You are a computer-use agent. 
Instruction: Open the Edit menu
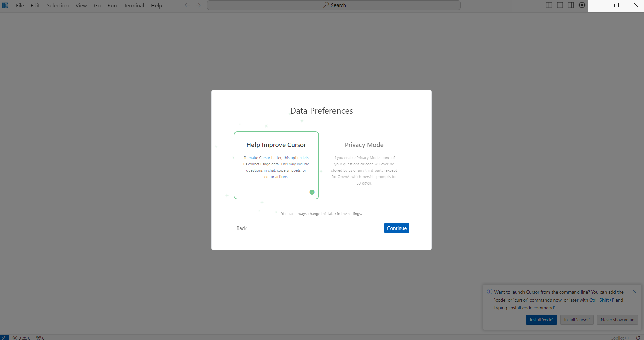point(35,5)
